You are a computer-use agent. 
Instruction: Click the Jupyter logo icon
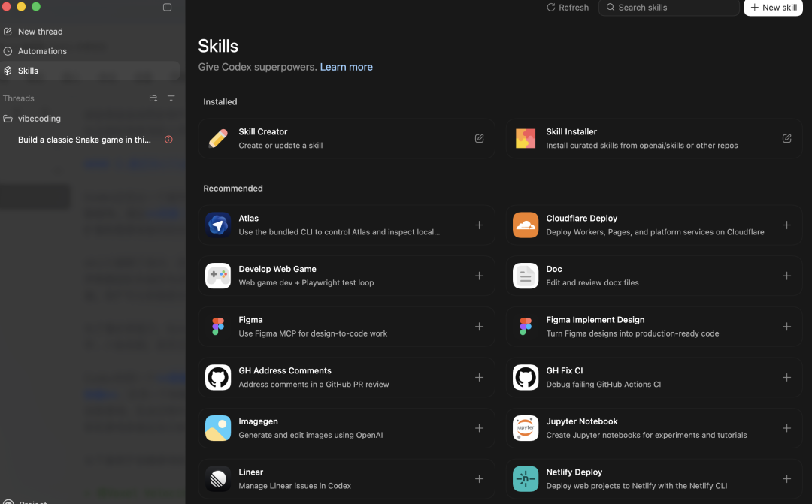coord(526,428)
